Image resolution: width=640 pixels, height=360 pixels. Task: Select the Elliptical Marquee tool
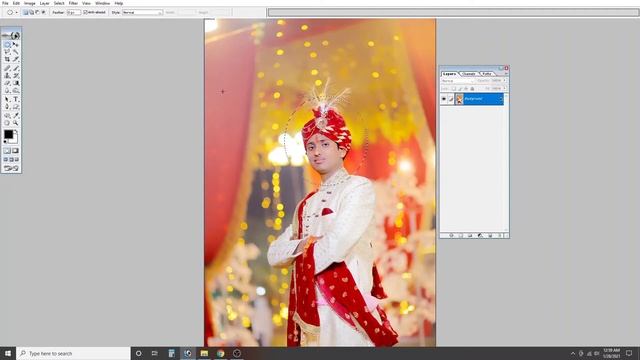point(7,44)
